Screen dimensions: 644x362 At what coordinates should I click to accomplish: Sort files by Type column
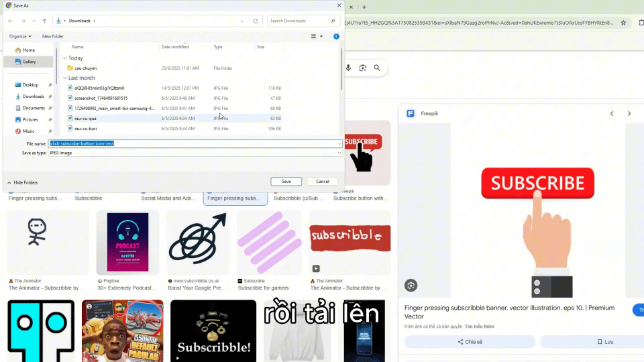tap(218, 47)
